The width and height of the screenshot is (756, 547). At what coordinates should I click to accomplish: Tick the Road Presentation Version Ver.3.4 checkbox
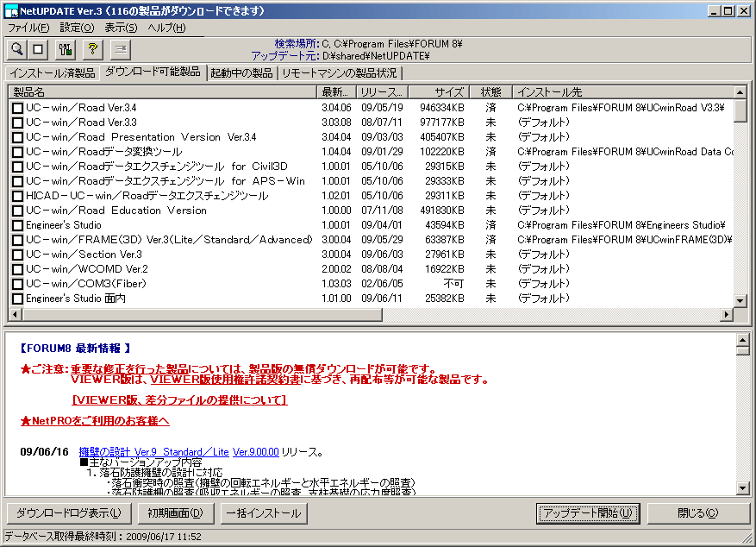coord(18,137)
